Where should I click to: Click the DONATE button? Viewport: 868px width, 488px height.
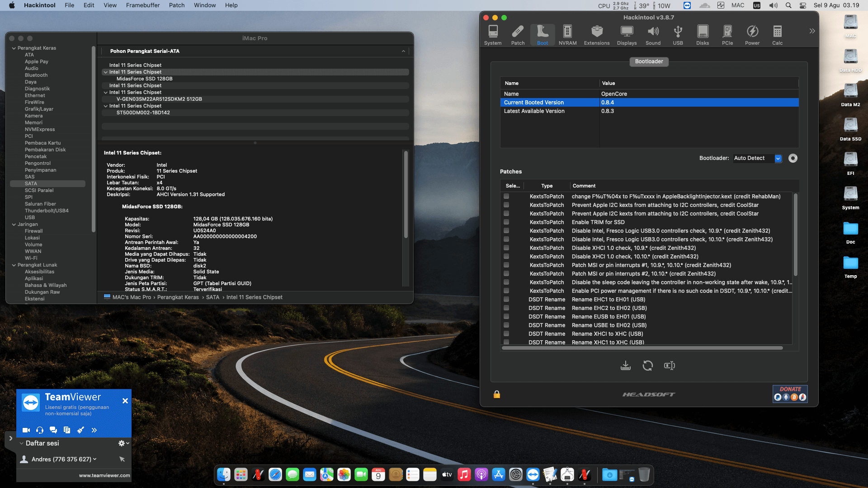click(x=790, y=394)
